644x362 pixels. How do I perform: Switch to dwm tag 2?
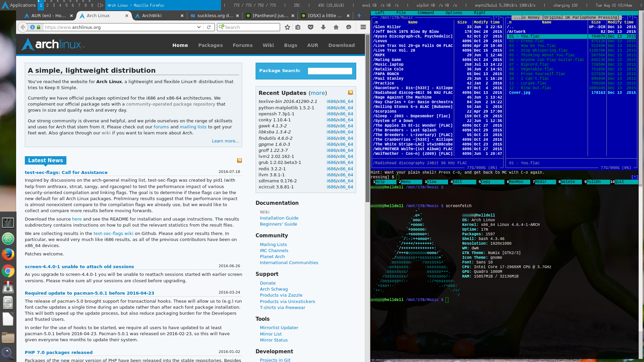click(47, 5)
